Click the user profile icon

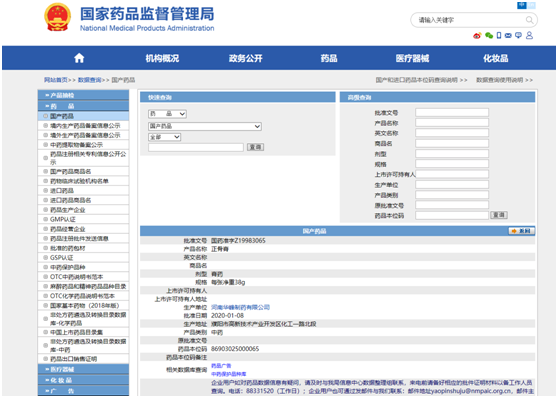coord(530,35)
